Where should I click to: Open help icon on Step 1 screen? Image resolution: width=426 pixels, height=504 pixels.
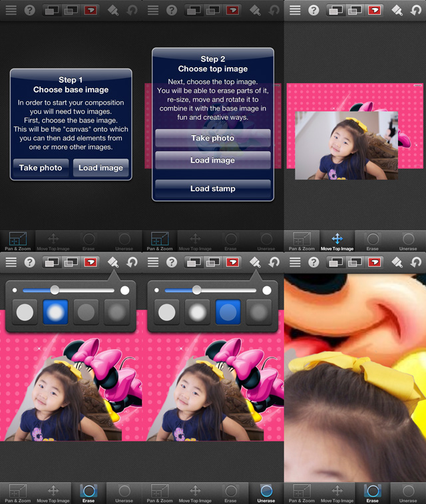[x=29, y=10]
